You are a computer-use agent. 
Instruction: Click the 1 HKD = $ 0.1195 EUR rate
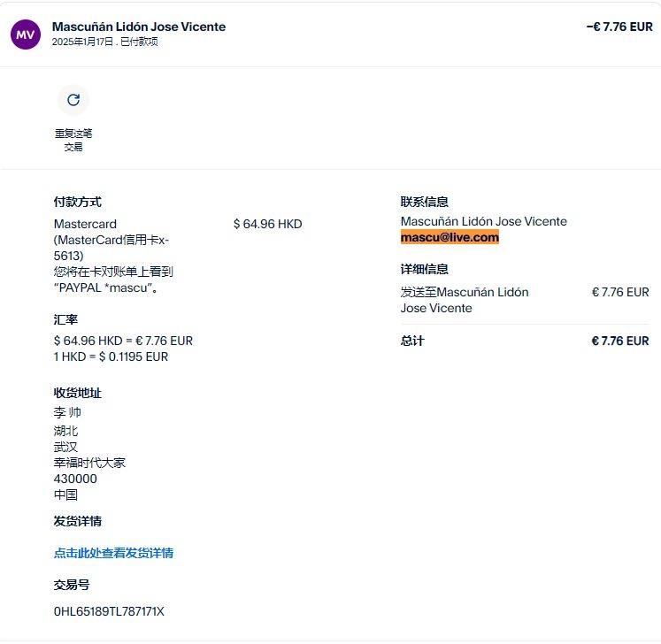111,356
